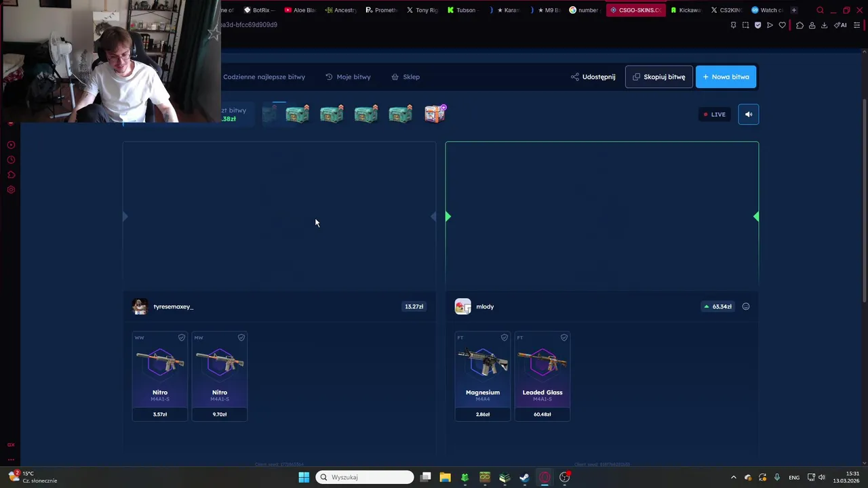Click browser search tabs magnifier icon

point(820,10)
